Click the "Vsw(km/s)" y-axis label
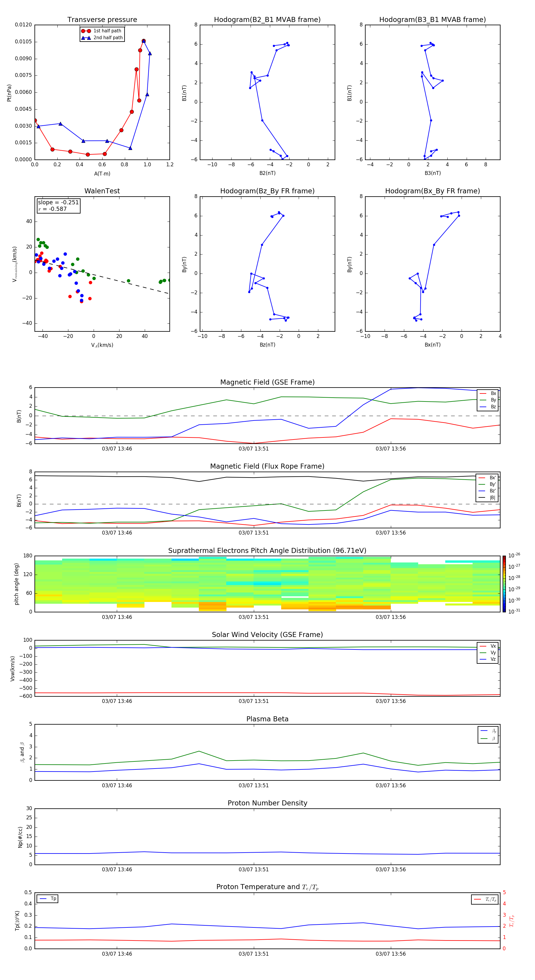The height and width of the screenshot is (980, 535). [12, 668]
